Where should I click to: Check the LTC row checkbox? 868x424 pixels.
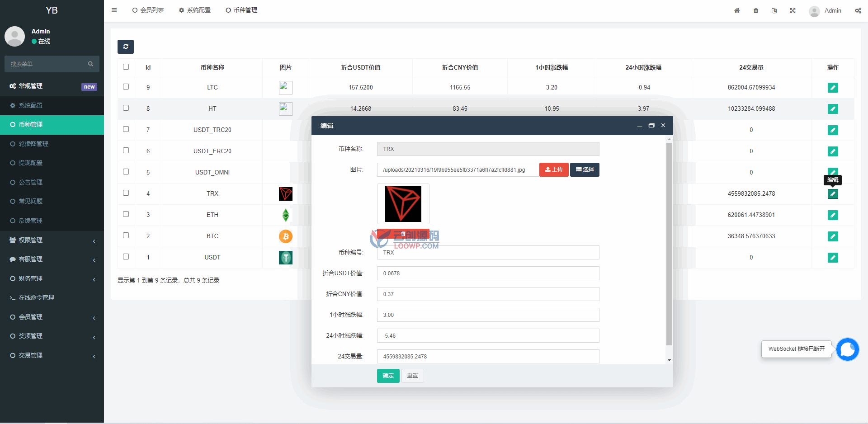(x=126, y=87)
